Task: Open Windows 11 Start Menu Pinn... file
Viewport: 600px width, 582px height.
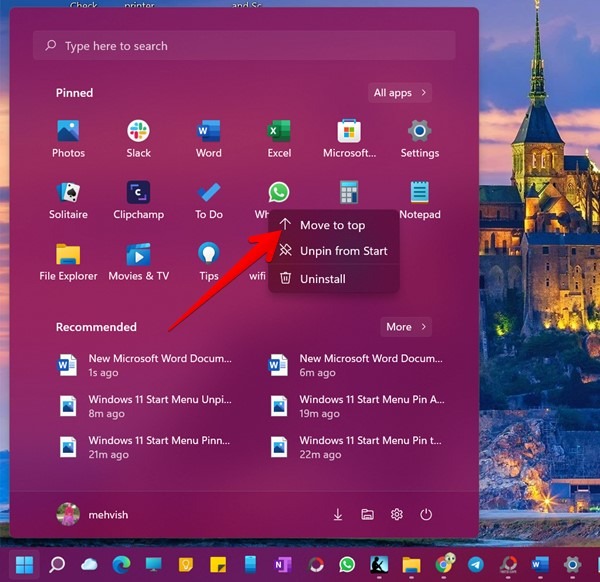Action: point(145,447)
